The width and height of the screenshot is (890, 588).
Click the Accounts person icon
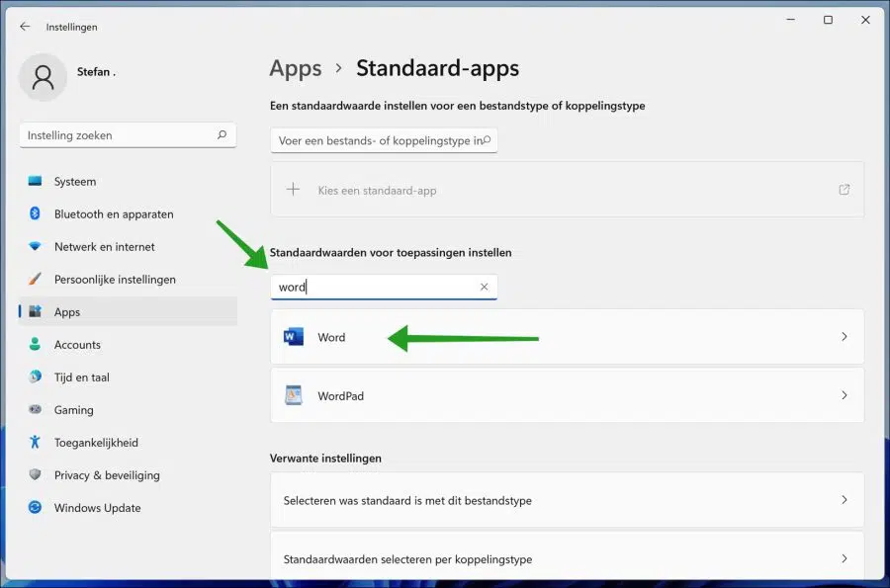pyautogui.click(x=35, y=344)
